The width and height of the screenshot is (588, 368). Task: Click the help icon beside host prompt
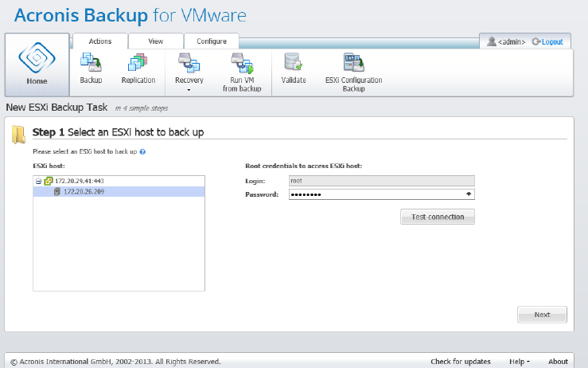click(142, 151)
